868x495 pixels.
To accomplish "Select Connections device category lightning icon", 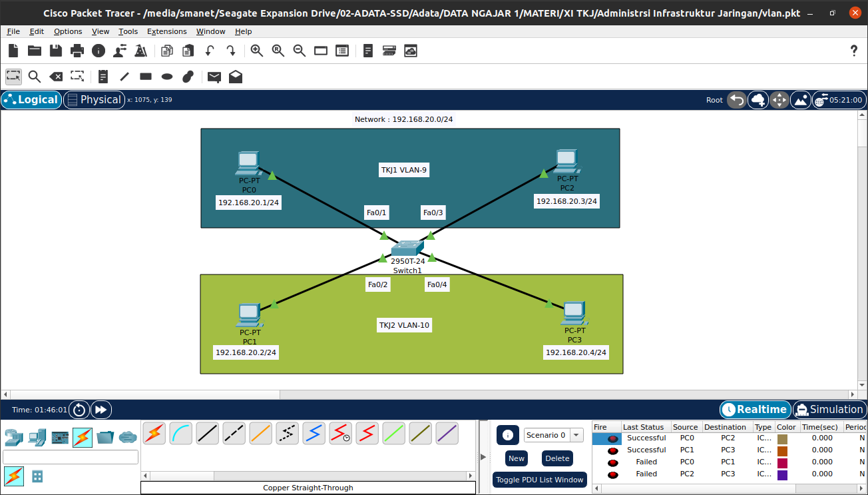I will (x=83, y=437).
